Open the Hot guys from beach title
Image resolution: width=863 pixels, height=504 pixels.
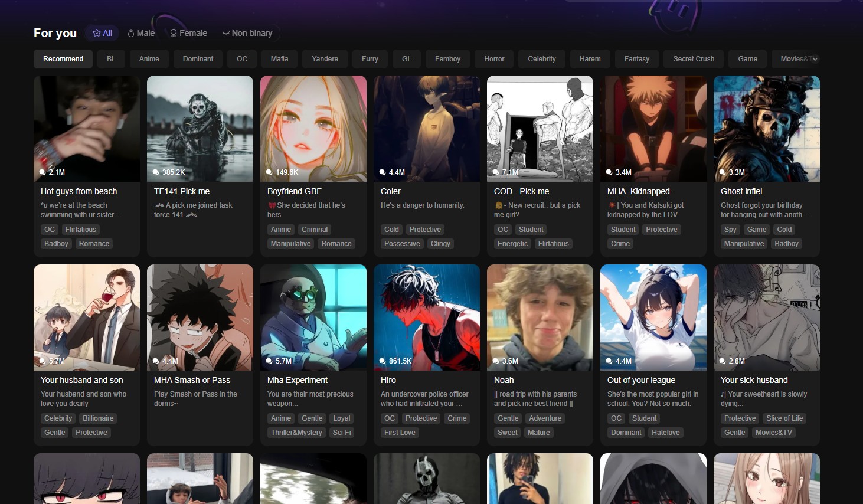click(x=79, y=191)
